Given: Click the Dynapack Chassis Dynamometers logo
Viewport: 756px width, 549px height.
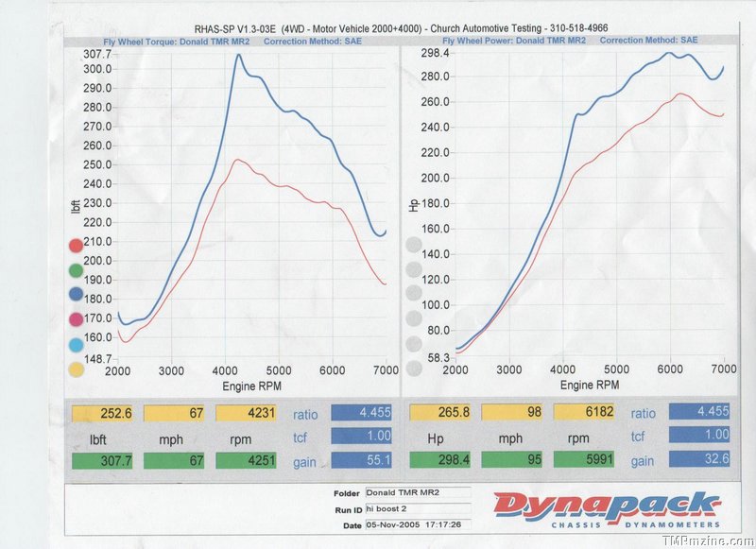Looking at the screenshot, I should (x=607, y=509).
